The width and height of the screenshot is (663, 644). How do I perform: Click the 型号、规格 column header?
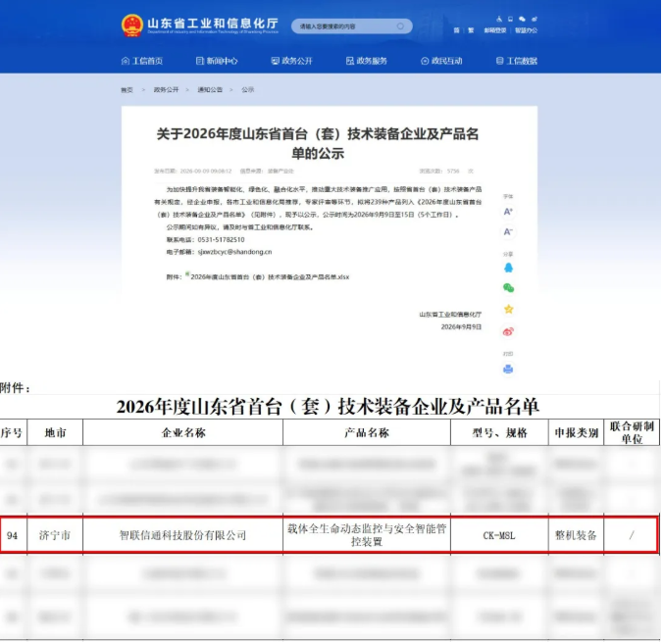pos(500,432)
